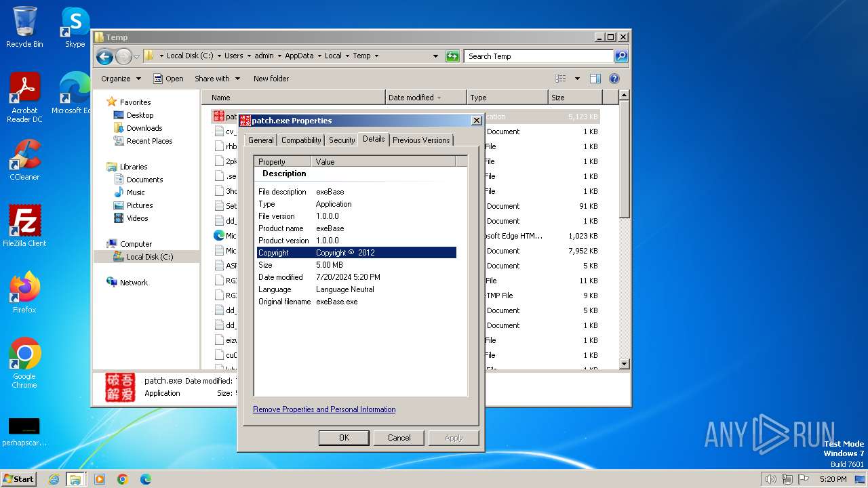The height and width of the screenshot is (488, 868).
Task: Close the patch.exe Properties dialog
Action: point(476,121)
